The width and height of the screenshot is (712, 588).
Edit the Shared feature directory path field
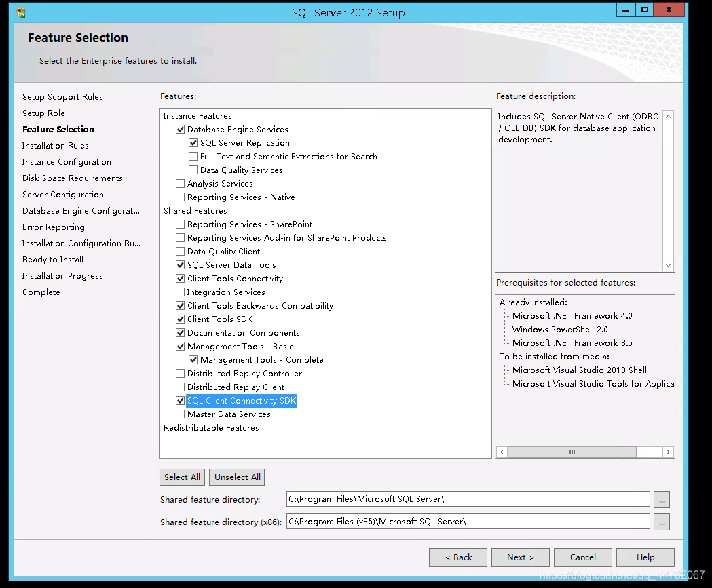tap(468, 499)
